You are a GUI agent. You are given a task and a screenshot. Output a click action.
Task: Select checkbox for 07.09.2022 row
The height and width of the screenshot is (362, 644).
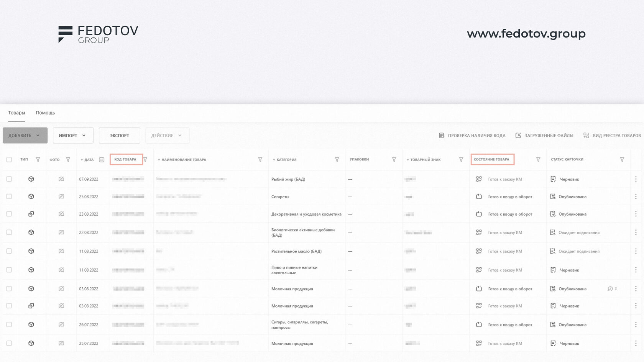click(9, 179)
